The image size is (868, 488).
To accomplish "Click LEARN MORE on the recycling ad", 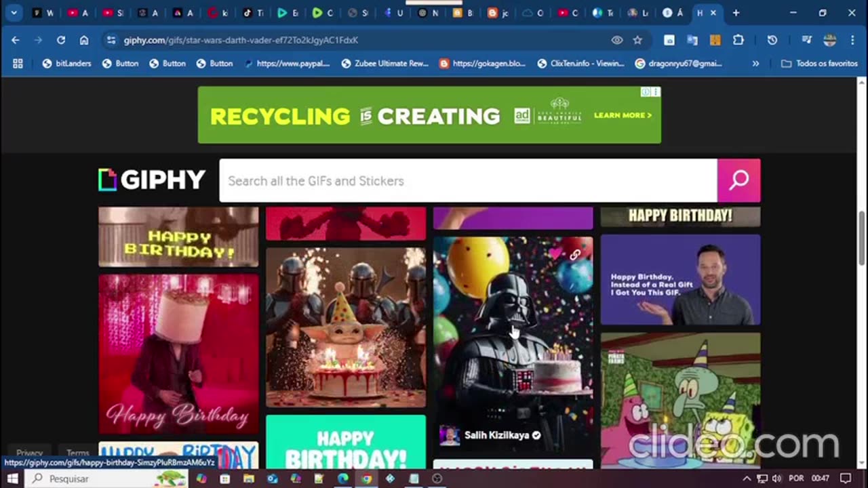I will pos(623,115).
